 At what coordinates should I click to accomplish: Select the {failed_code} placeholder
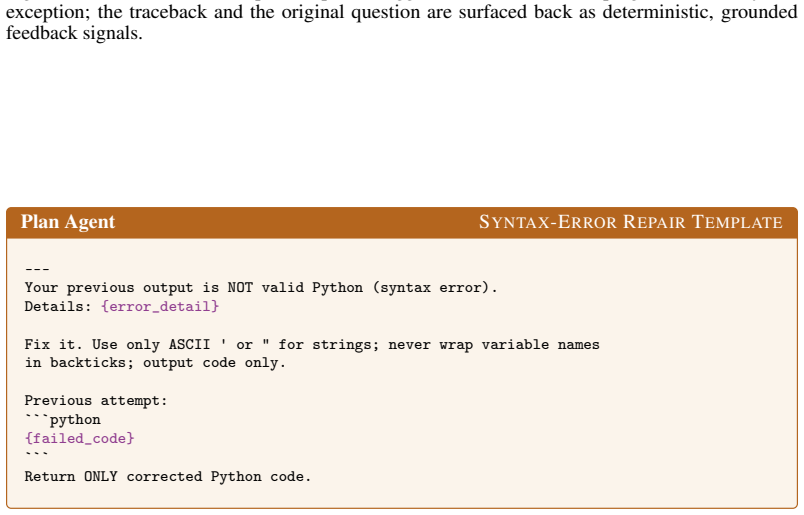pos(79,439)
